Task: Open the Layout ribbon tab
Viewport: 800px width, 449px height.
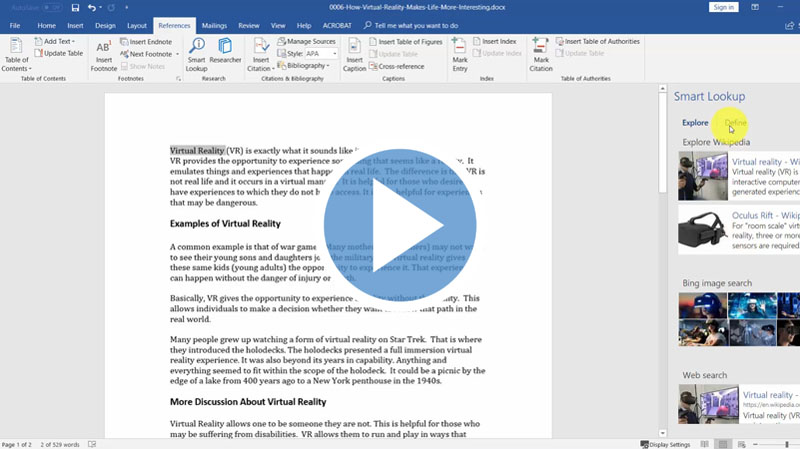Action: (137, 25)
